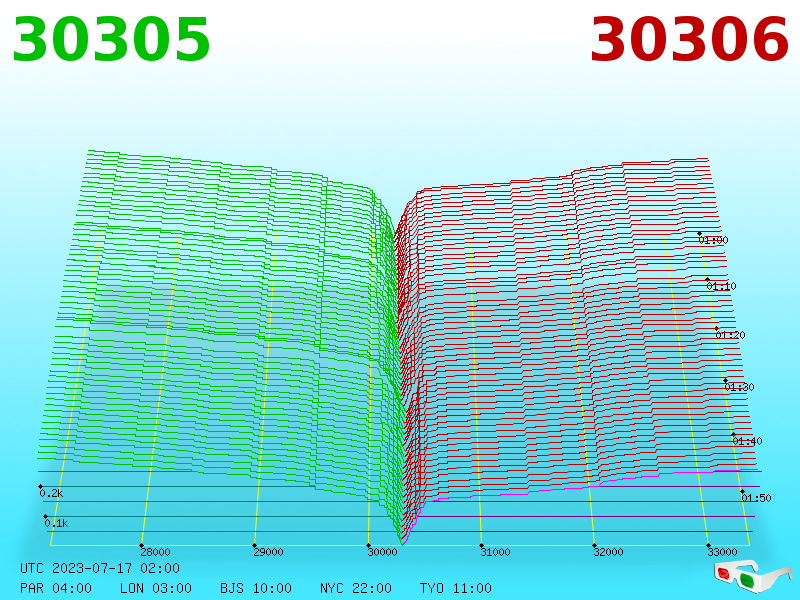
Task: Click the 0.1k depth axis label
Action: tap(56, 523)
